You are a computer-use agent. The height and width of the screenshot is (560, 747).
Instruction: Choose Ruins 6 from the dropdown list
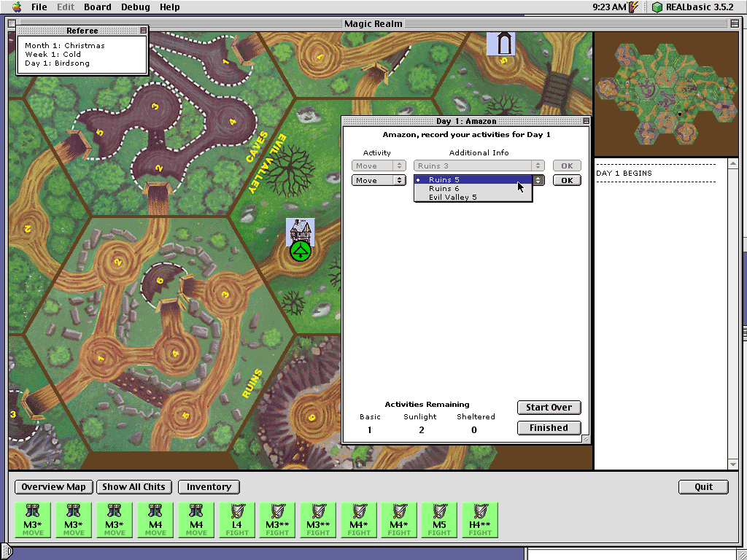tap(473, 189)
